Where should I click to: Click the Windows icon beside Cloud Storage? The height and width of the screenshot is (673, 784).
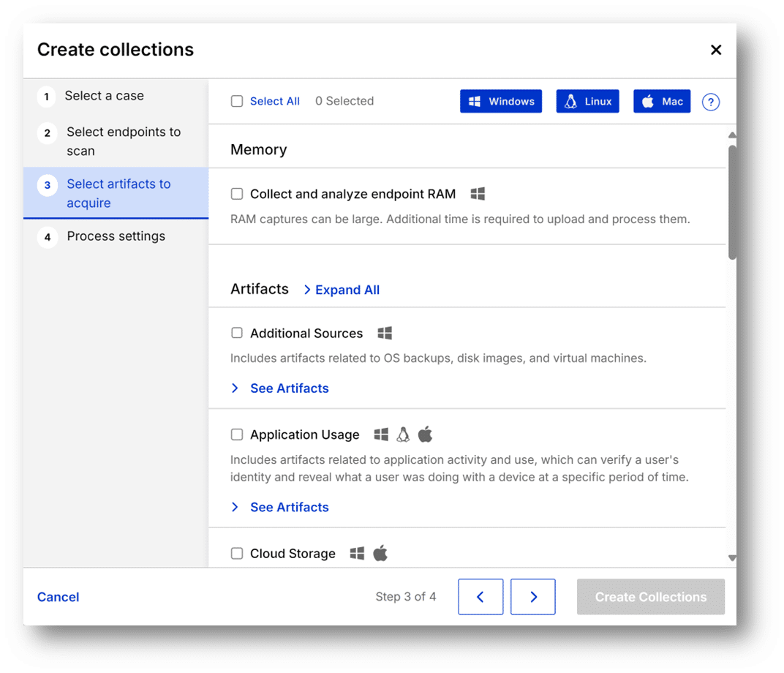click(357, 553)
